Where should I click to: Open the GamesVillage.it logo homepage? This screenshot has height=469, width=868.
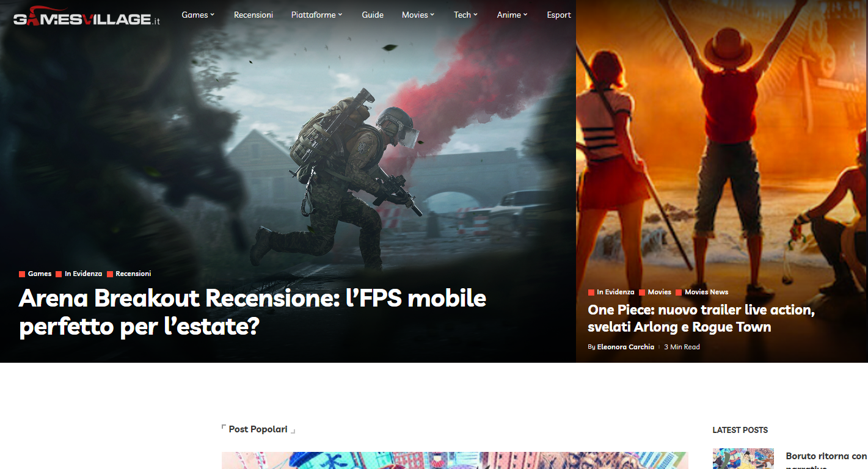(87, 17)
